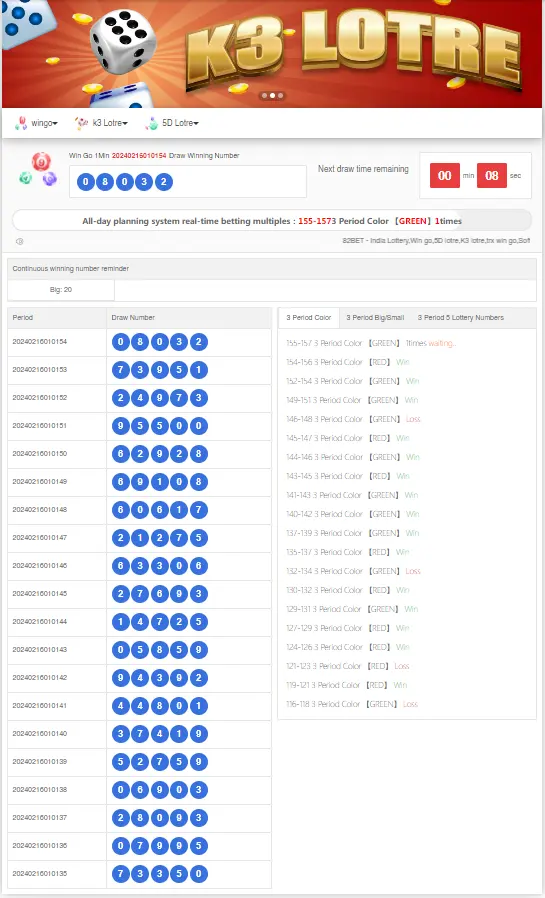Click the 152-154 GREEN Win prediction row
The width and height of the screenshot is (545, 898).
353,381
